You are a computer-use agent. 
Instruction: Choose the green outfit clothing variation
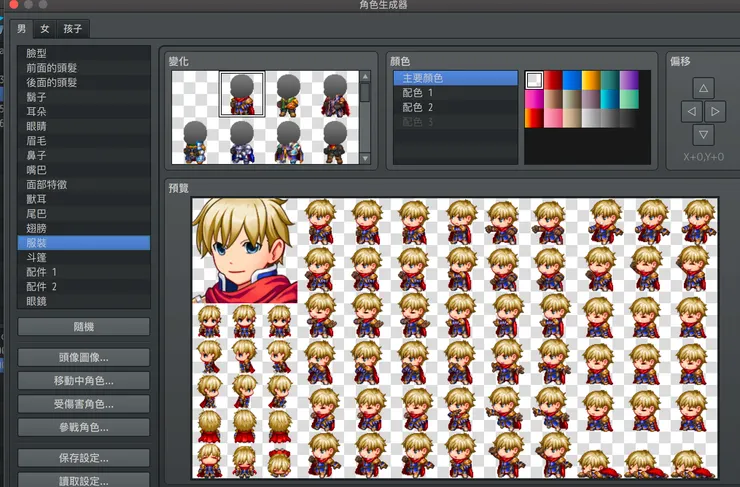tap(289, 94)
